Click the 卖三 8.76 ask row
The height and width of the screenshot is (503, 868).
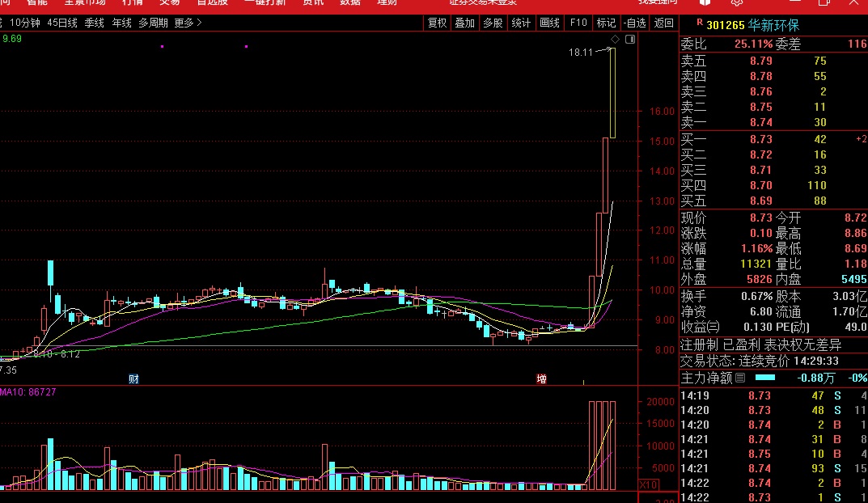[x=773, y=92]
